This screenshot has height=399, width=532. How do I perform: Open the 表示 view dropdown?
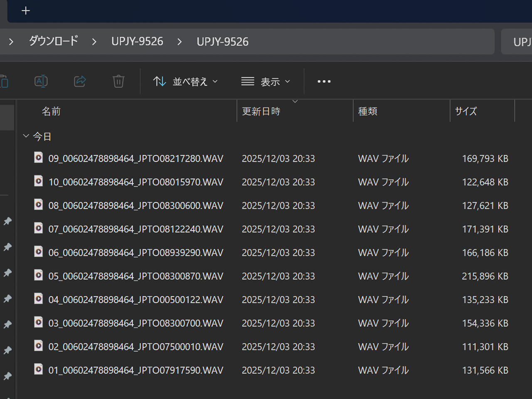coord(266,81)
